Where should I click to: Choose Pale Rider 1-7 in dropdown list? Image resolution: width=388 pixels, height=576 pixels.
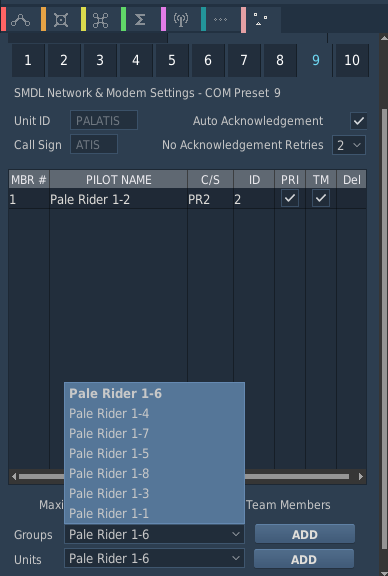(154, 433)
